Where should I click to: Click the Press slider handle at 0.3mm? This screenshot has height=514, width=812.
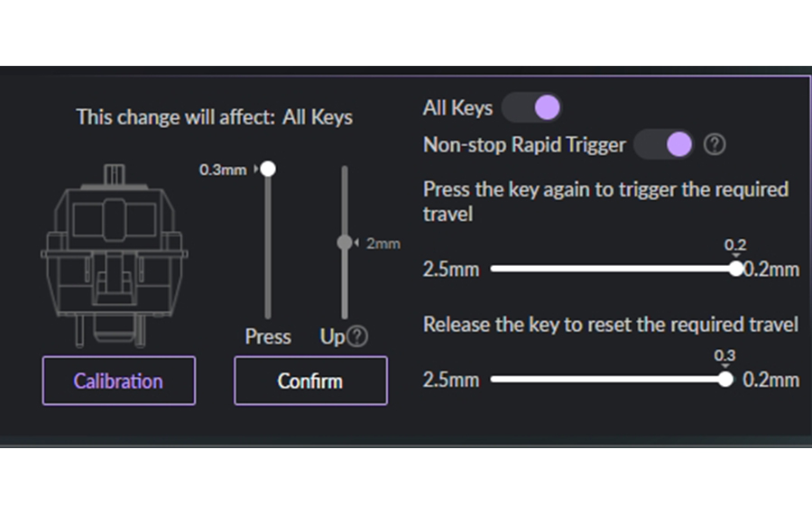pyautogui.click(x=268, y=169)
